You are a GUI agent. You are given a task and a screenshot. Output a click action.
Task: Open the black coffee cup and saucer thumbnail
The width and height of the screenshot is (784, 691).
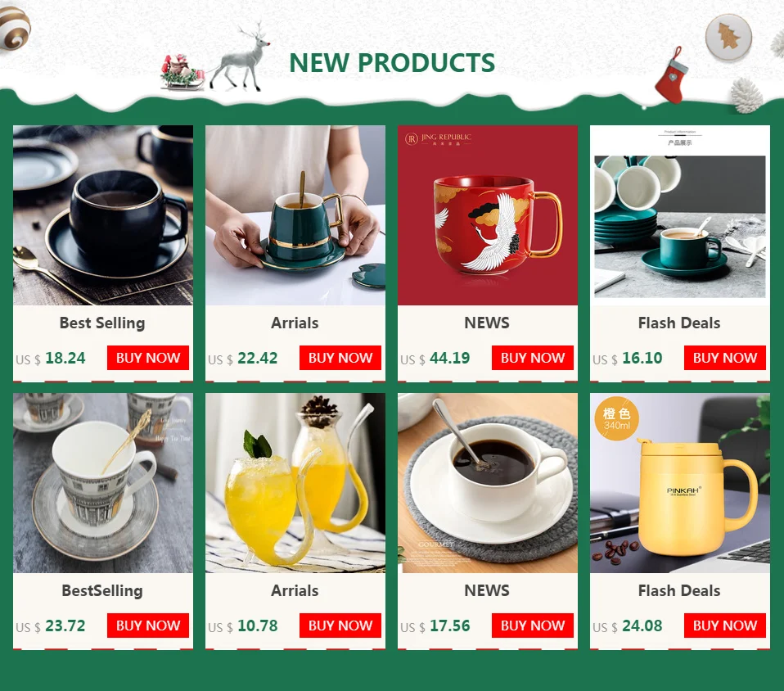103,215
